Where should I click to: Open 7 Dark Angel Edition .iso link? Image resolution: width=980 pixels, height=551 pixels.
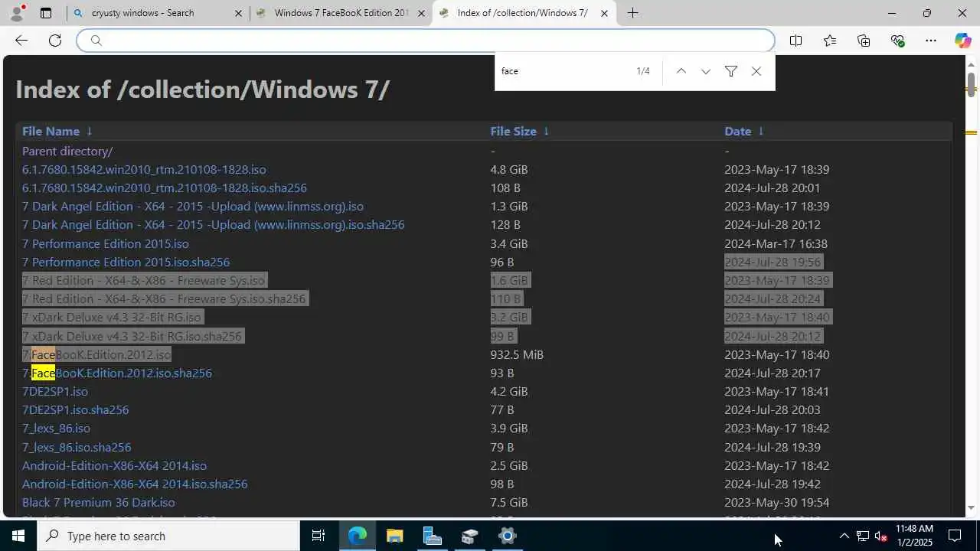(x=193, y=207)
